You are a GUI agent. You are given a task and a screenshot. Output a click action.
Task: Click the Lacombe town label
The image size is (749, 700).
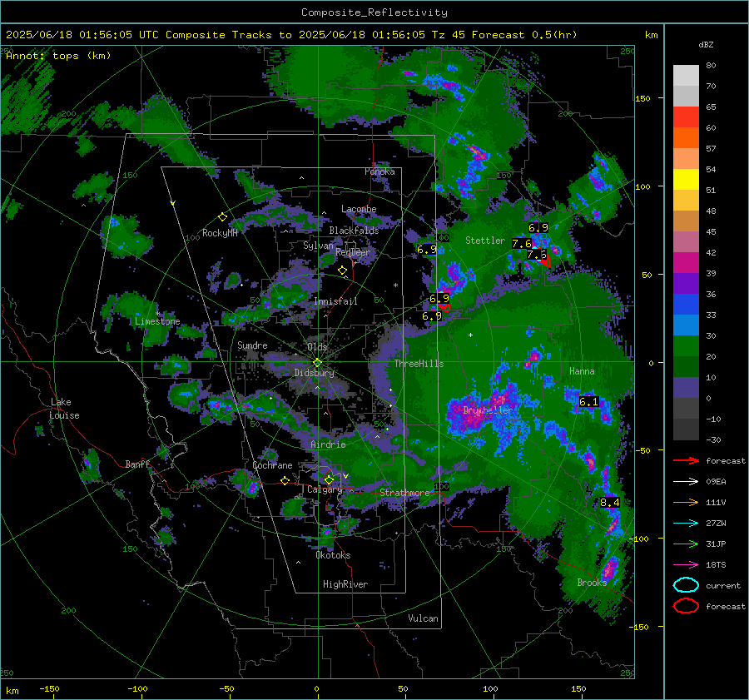359,209
